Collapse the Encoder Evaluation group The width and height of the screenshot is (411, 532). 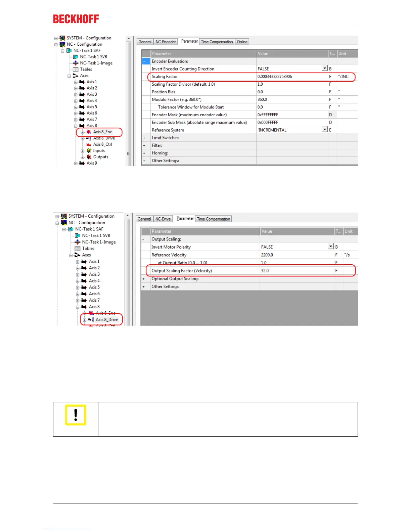click(146, 61)
